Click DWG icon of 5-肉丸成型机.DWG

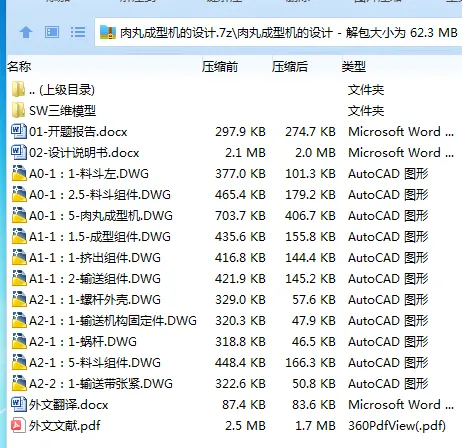point(19,215)
